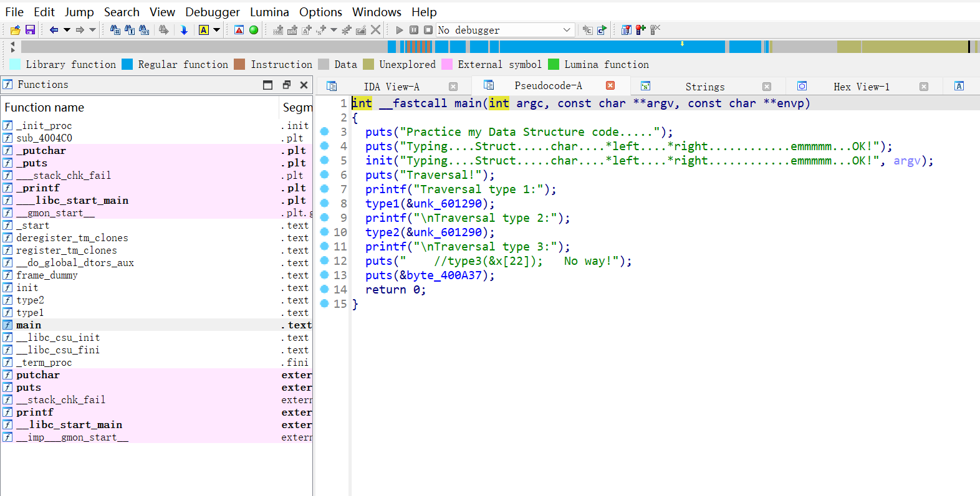
Task: Switch to the Strings tab
Action: click(704, 87)
